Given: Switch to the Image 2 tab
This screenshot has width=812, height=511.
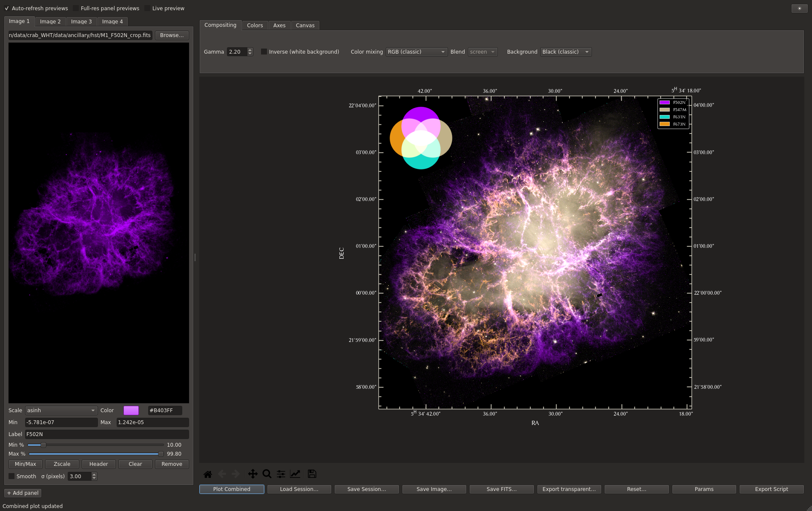Looking at the screenshot, I should pyautogui.click(x=50, y=22).
